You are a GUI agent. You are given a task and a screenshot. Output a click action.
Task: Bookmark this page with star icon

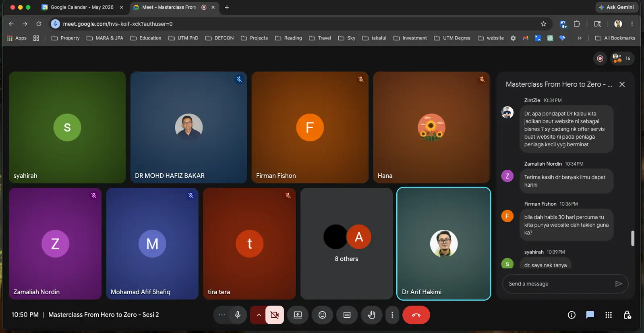(543, 24)
